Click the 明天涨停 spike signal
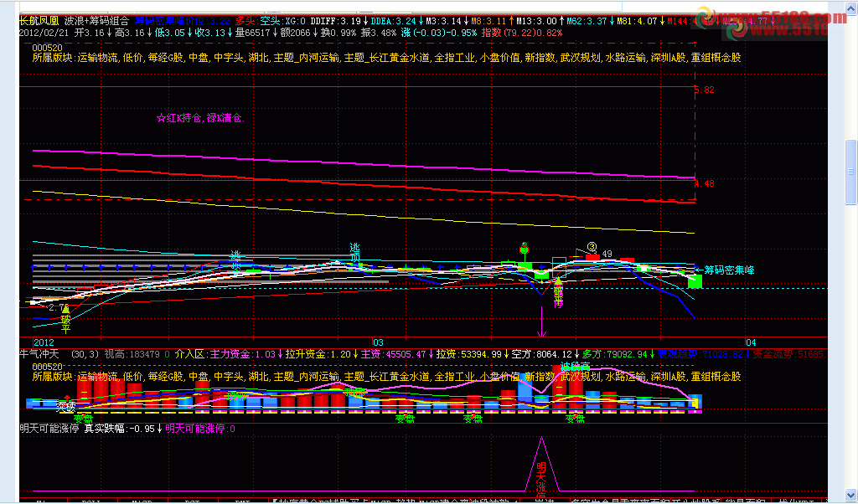 [541, 478]
